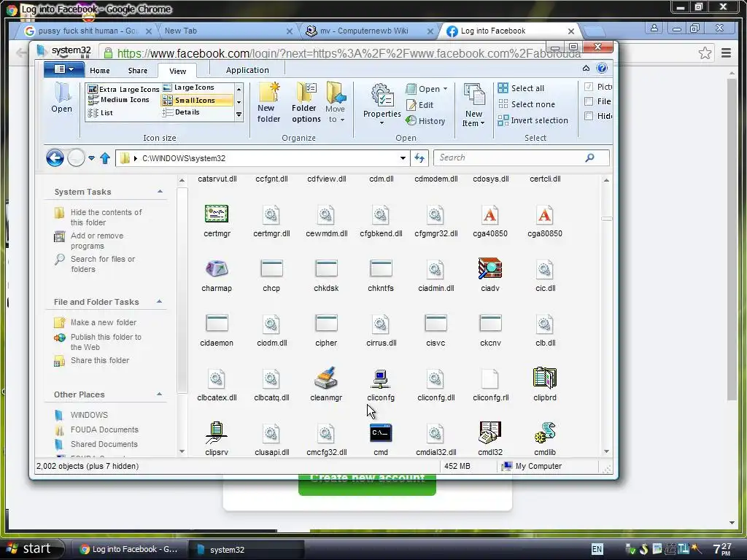Select the ciadv indexing service icon
The height and width of the screenshot is (560, 747).
click(490, 268)
